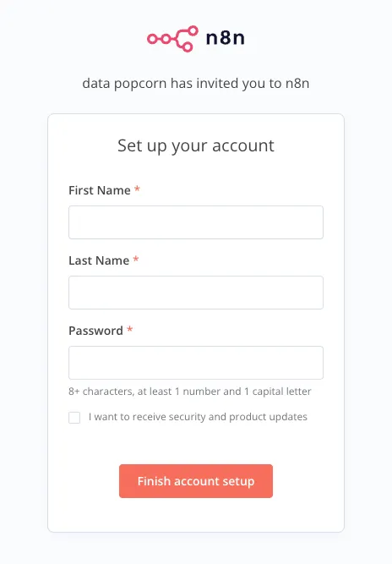Click empty card space under the setup button
This screenshot has height=564, width=392.
[x=196, y=514]
